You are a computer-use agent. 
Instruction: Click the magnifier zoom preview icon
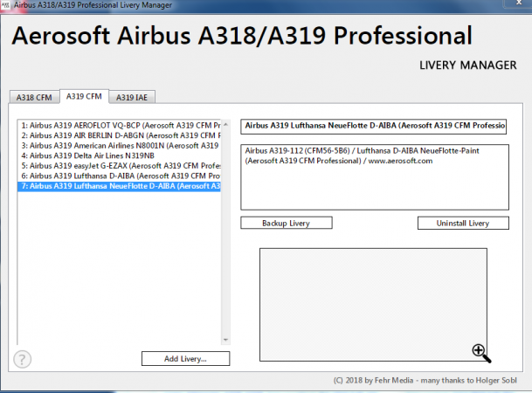pos(481,354)
